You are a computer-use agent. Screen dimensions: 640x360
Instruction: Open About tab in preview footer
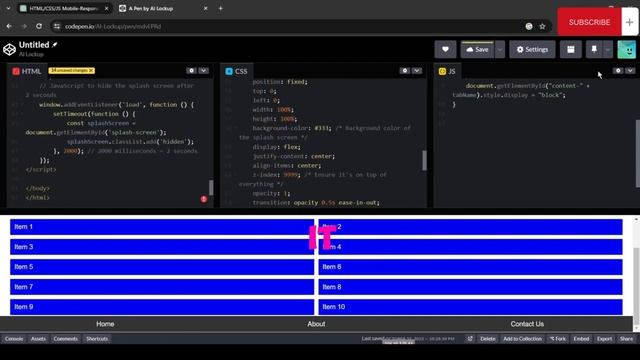(316, 324)
